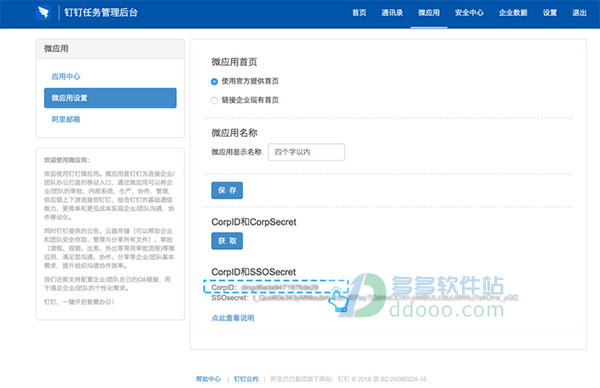Open 企业数据 in top navigation
Screen dimensions: 600x388
pyautogui.click(x=513, y=13)
